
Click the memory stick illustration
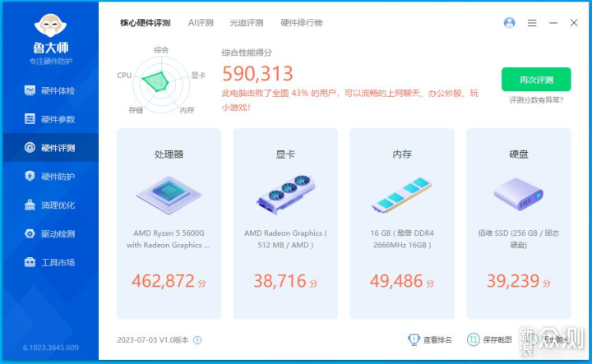[x=402, y=195]
